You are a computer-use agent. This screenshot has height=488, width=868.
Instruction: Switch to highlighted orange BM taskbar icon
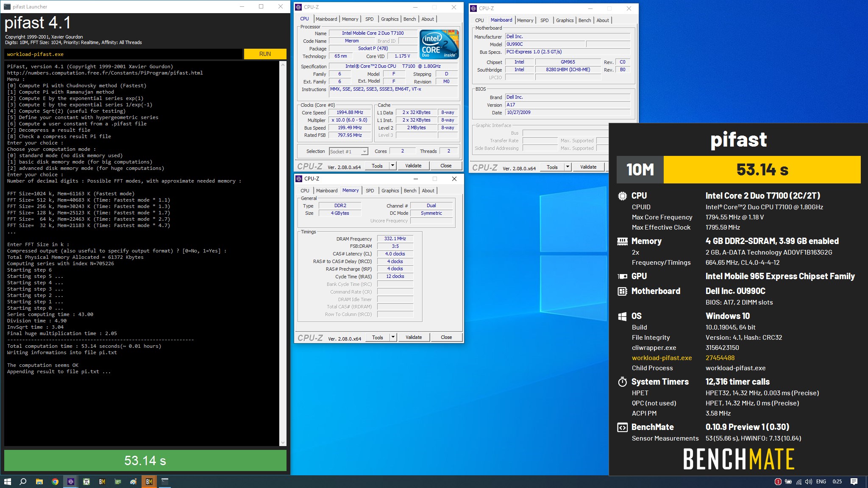[149, 482]
